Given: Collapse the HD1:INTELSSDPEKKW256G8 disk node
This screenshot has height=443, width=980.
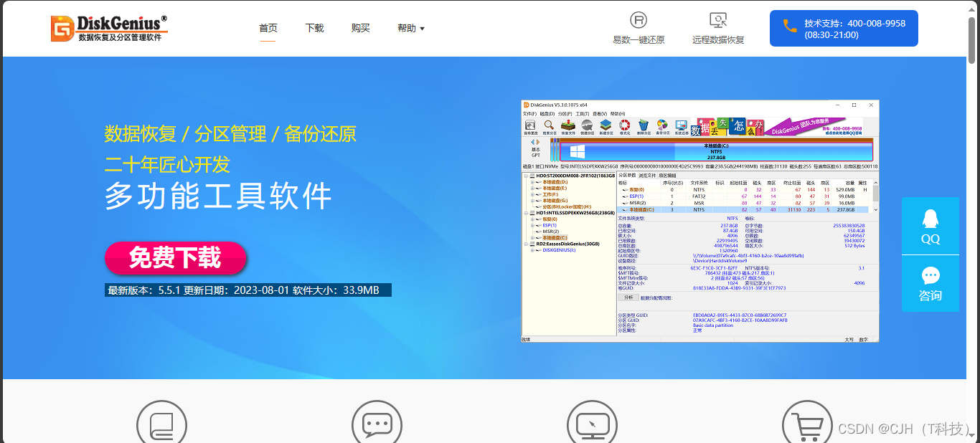Looking at the screenshot, I should (x=526, y=213).
